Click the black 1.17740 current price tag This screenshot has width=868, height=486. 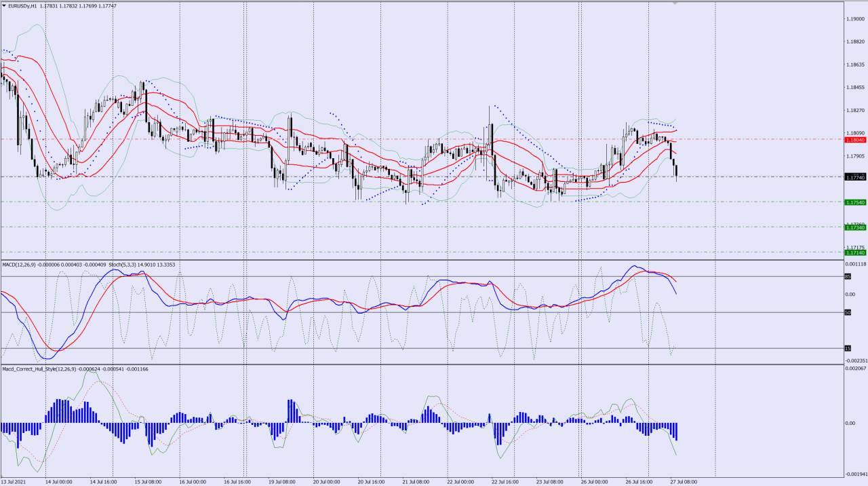coord(855,177)
